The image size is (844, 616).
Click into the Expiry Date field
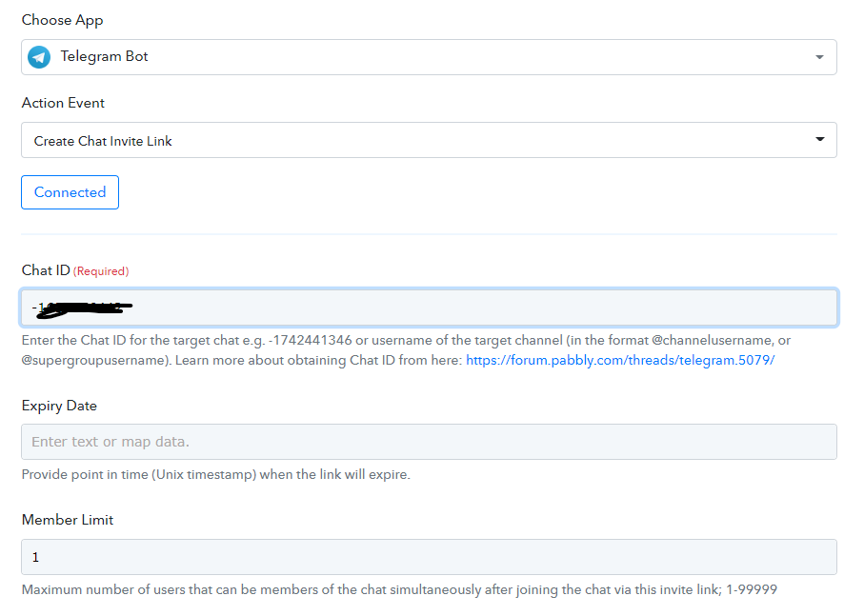(429, 442)
